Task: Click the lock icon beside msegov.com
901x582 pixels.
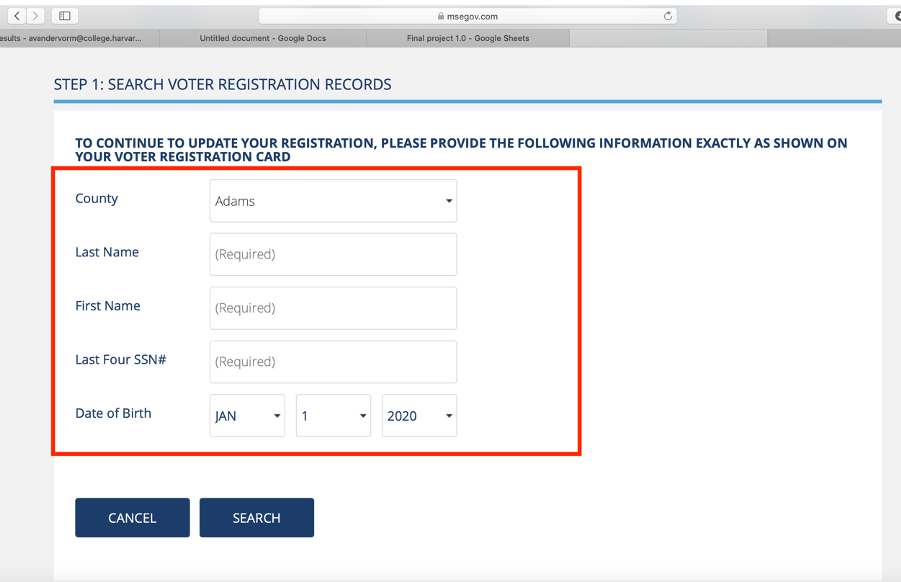Action: click(x=439, y=16)
